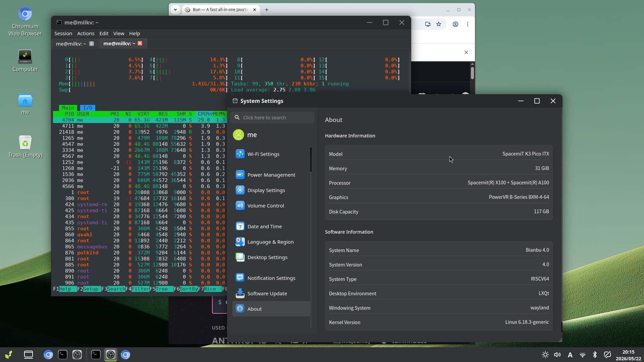
Task: Open Chromium Web Browser desktop icon
Action: click(x=25, y=22)
